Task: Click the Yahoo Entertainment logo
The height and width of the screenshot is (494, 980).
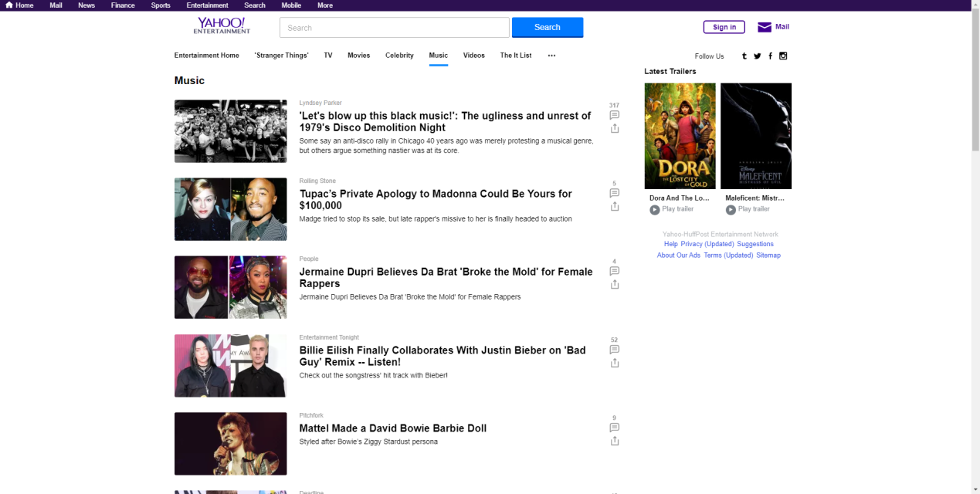Action: coord(222,26)
